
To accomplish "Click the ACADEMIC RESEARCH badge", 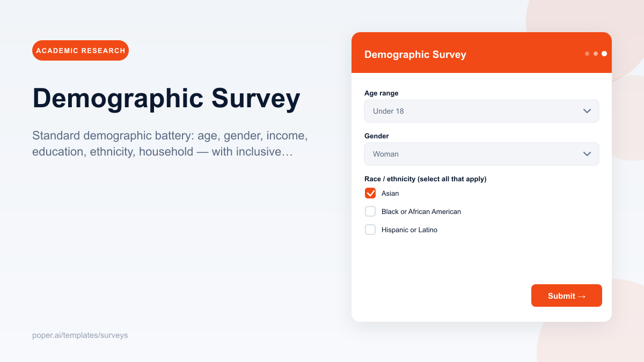I will [x=80, y=50].
